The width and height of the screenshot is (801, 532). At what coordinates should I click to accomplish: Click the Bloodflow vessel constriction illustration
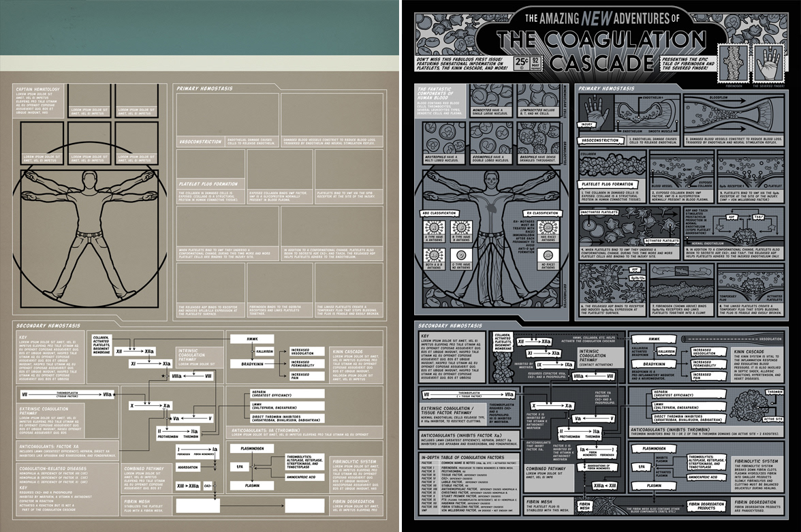click(x=734, y=115)
